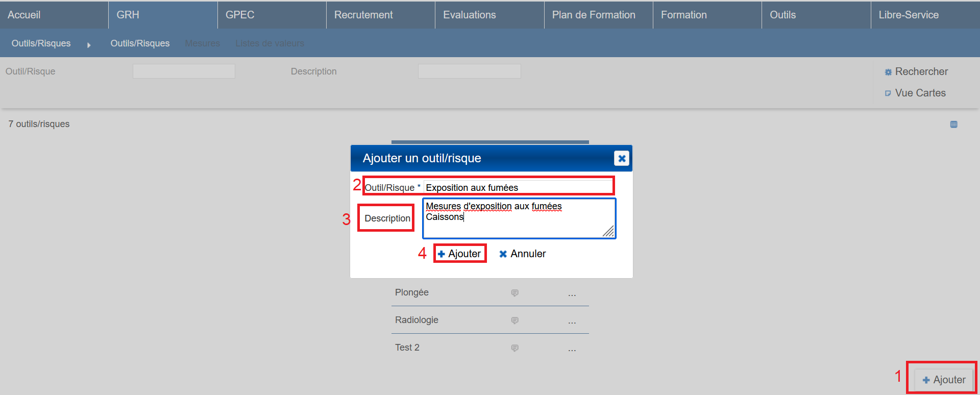
Task: Open the ellipsis menu for Plongée
Action: (572, 294)
